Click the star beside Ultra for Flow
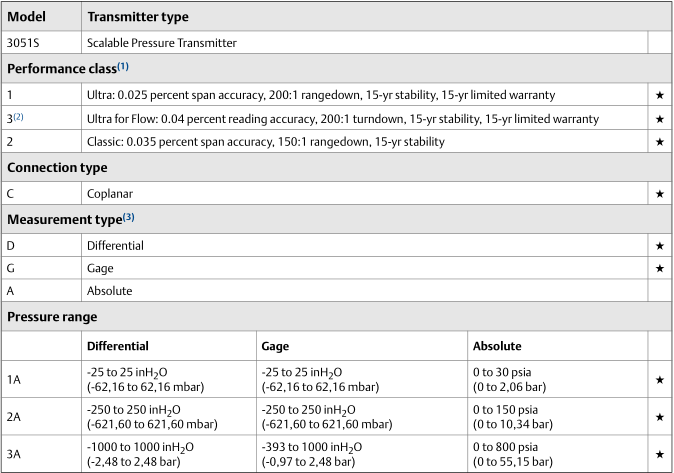The width and height of the screenshot is (674, 473). point(659,119)
